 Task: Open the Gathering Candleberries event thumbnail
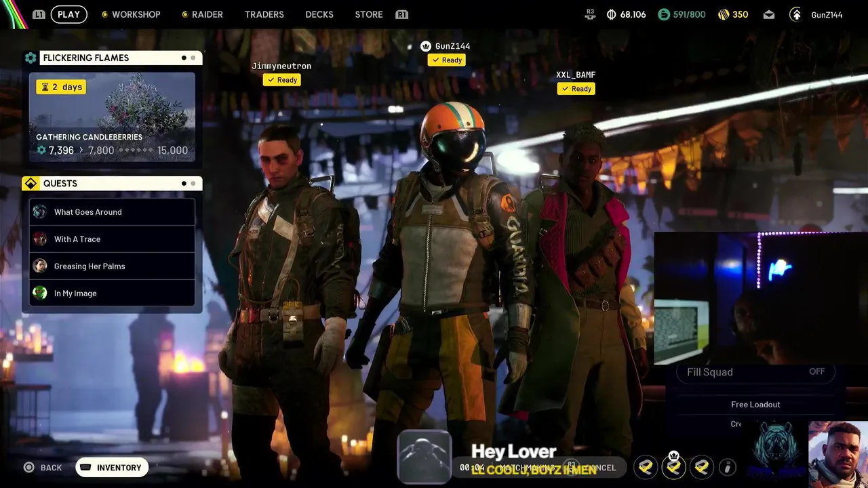(112, 117)
